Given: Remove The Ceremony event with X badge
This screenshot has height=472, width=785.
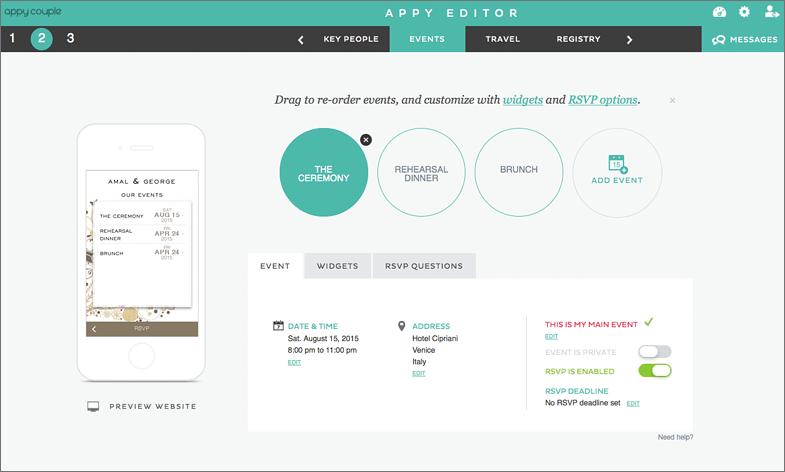Looking at the screenshot, I should [365, 139].
